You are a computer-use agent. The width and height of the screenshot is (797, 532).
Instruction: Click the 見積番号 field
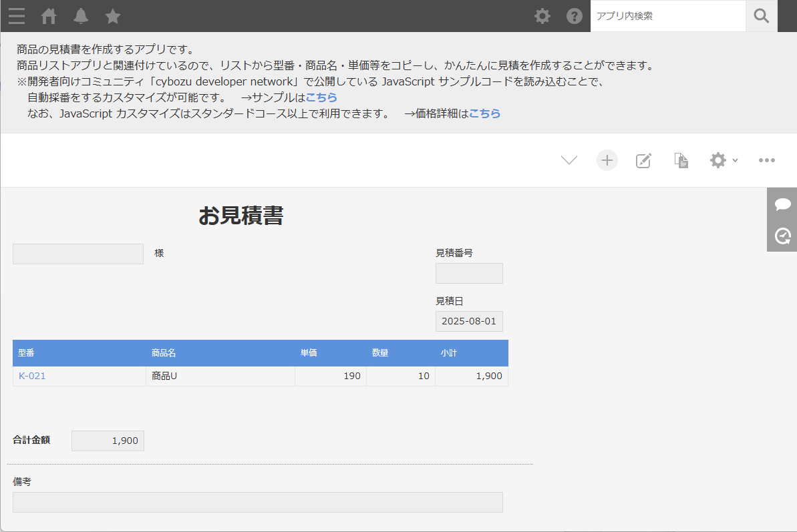(x=469, y=273)
